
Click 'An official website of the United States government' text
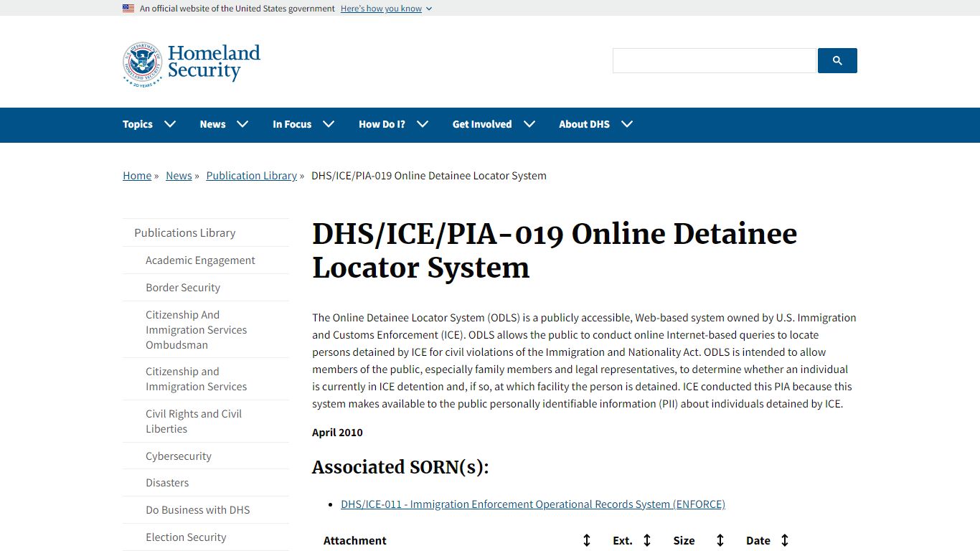237,9
